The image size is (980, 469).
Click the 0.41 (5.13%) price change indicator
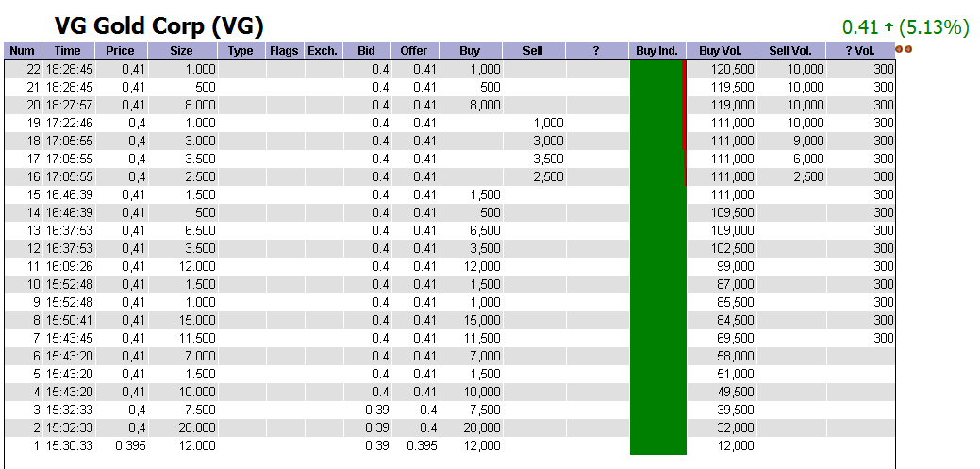click(x=905, y=27)
